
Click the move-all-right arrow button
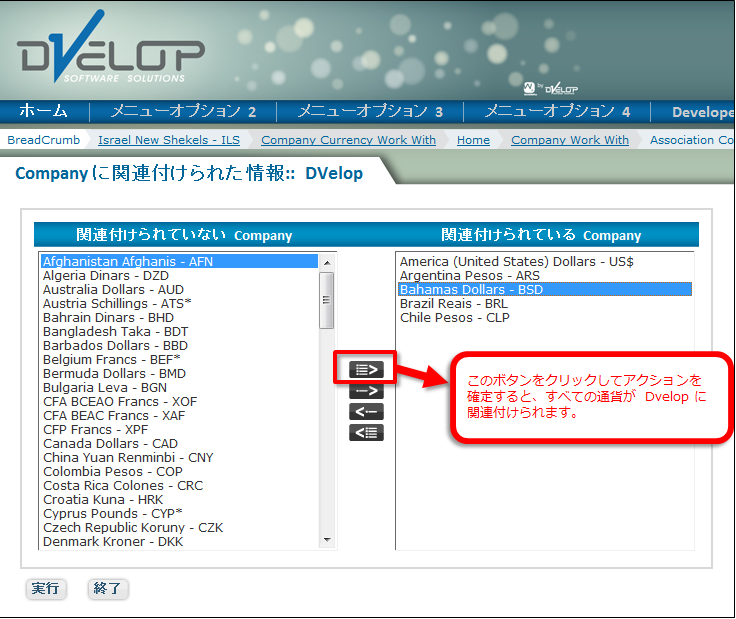coord(366,370)
